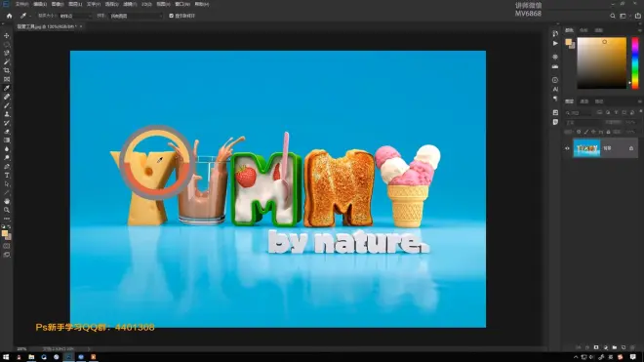Open the History panel icon
The height and width of the screenshot is (362, 644).
(555, 34)
